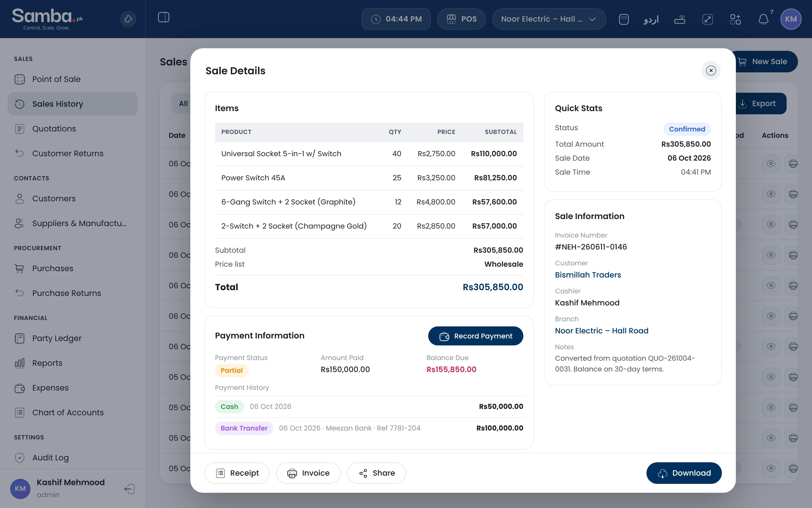Go to Quotations

tap(72, 129)
